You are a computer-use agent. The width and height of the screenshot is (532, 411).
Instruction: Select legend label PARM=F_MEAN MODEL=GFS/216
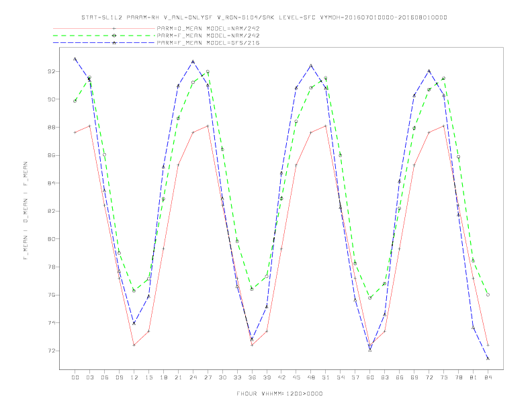[x=208, y=43]
